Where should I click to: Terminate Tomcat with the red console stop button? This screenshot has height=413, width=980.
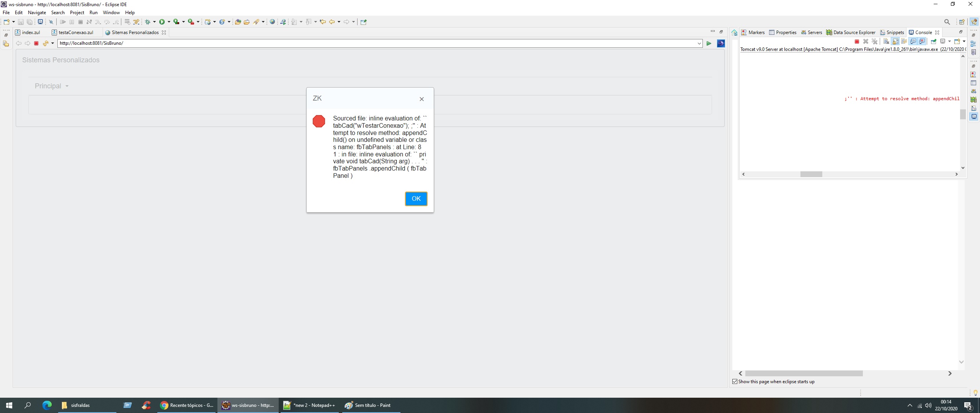(x=857, y=41)
